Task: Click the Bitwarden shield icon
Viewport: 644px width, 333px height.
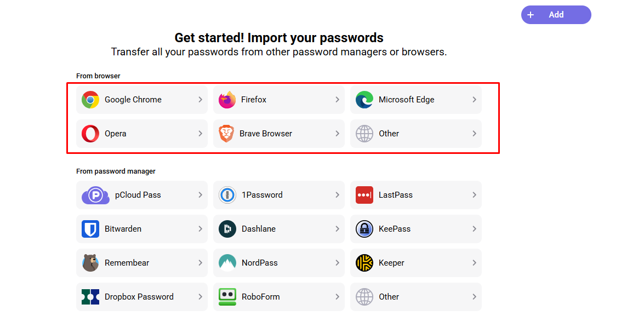Action: tap(90, 229)
